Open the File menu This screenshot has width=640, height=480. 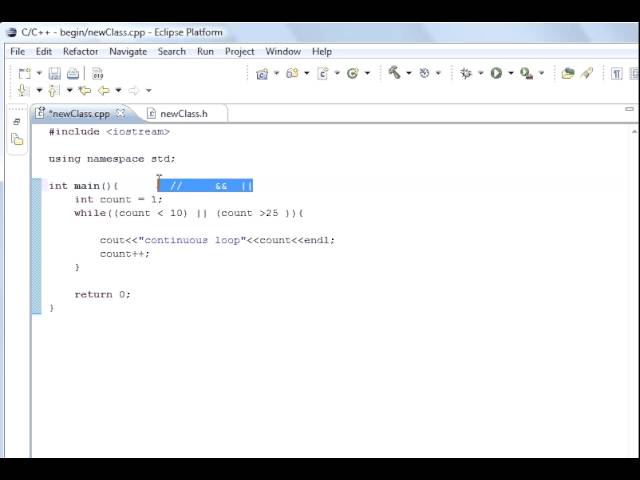click(18, 51)
